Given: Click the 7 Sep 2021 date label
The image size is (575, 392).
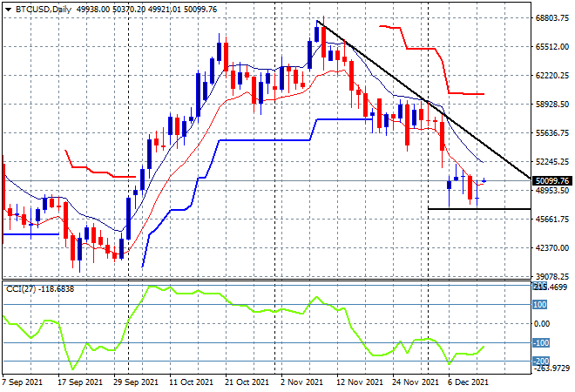Looking at the screenshot, I should (23, 382).
